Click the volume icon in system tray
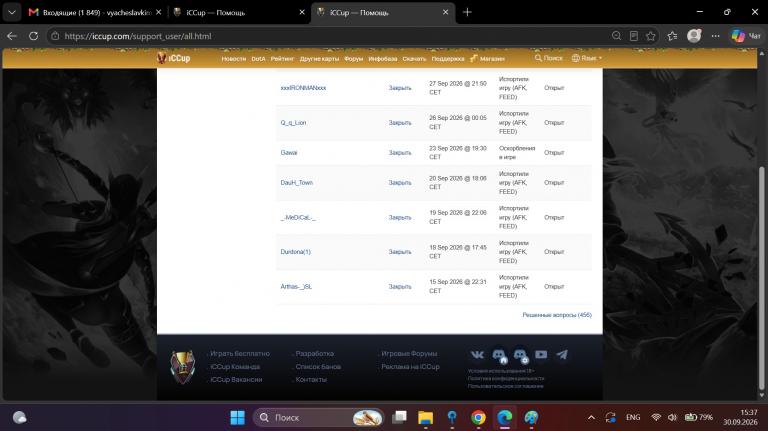Screen dimensions: 768x431 click(672, 417)
